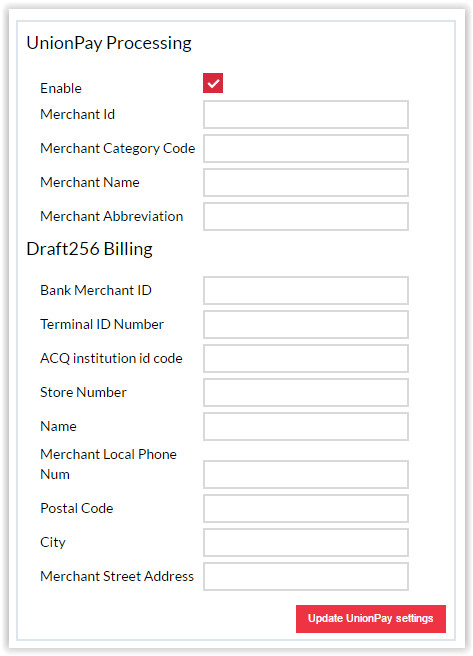Click the Merchant Id input field

point(306,114)
